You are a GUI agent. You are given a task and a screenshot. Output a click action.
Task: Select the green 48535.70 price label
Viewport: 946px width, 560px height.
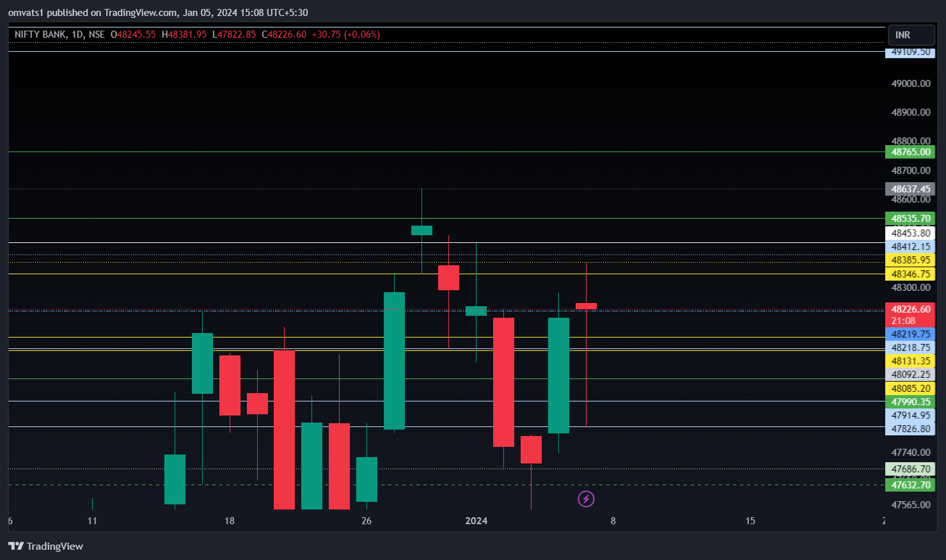tap(910, 219)
